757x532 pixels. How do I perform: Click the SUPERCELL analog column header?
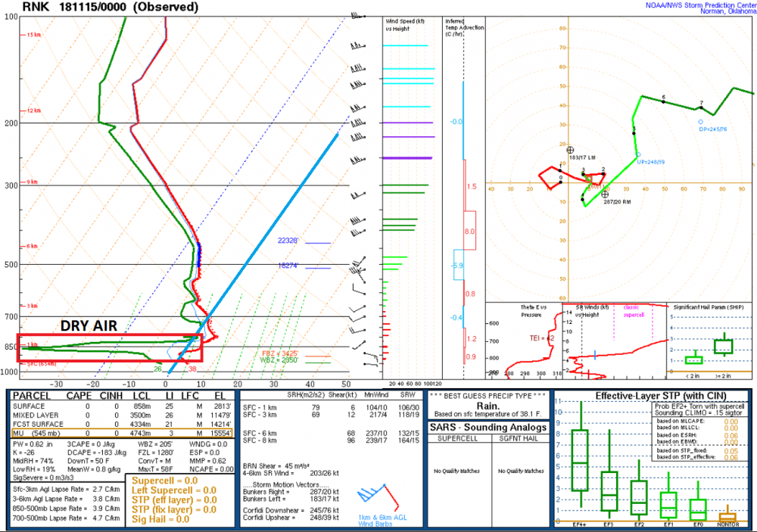pos(457,438)
